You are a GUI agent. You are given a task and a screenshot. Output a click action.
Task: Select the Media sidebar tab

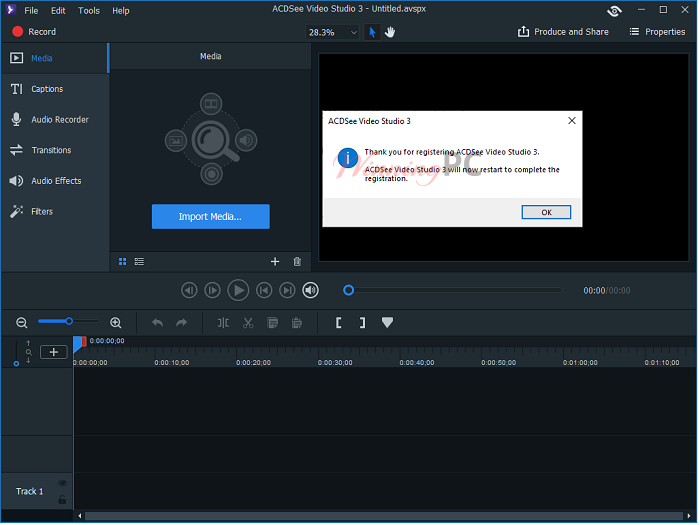pos(54,58)
